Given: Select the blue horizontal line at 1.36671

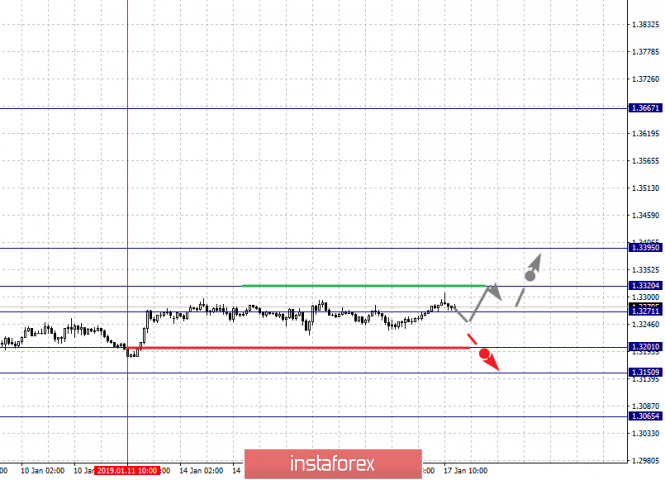Looking at the screenshot, I should [313, 109].
